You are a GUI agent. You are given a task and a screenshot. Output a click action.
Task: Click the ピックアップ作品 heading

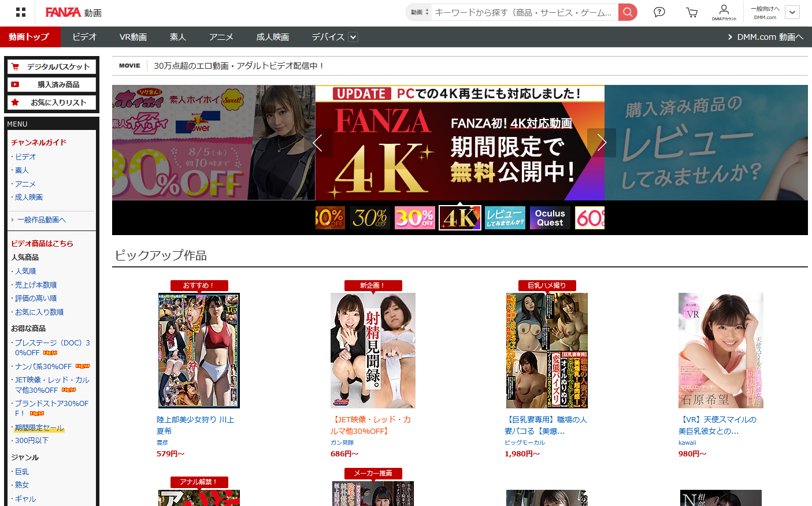pos(161,255)
